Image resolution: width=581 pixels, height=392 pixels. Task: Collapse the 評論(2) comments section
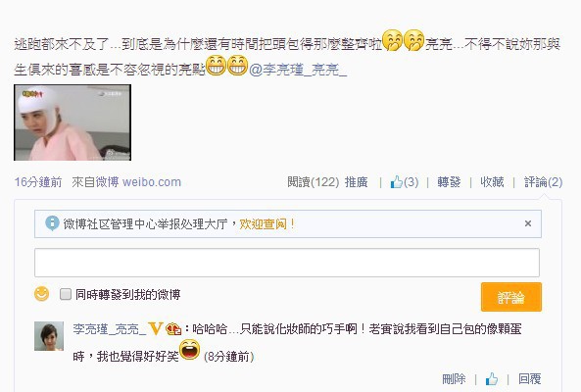tap(543, 182)
